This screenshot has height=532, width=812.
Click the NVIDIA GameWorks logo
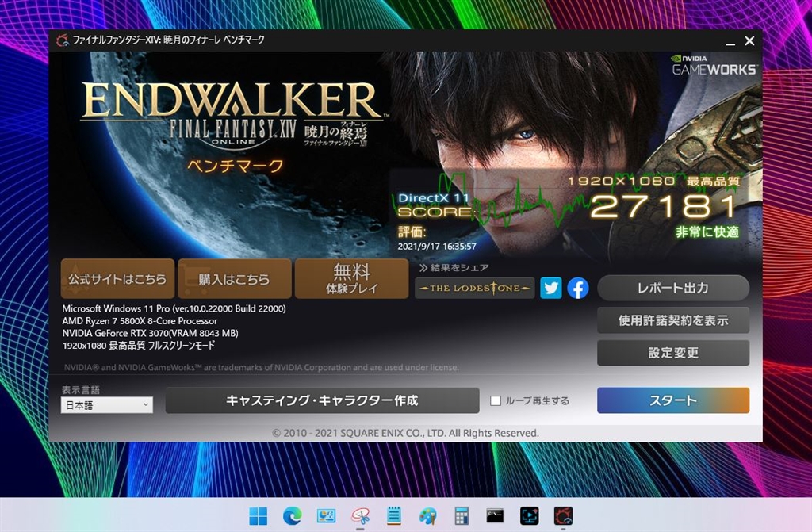point(714,66)
